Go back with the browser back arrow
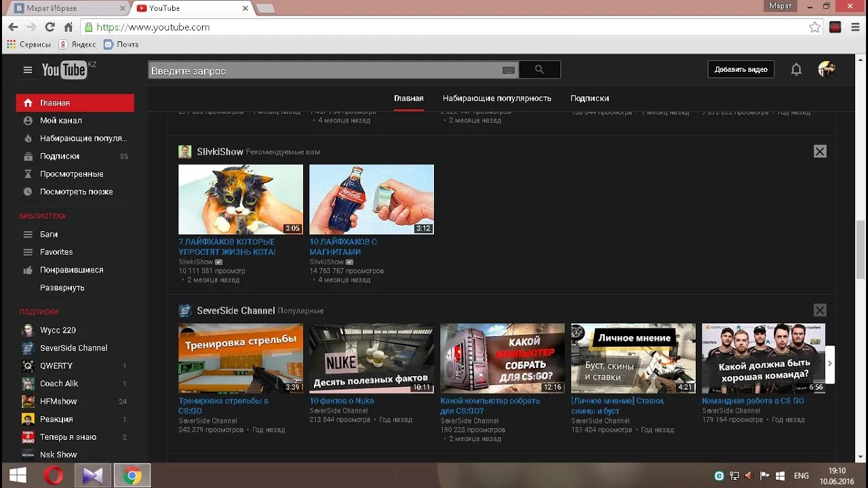The width and height of the screenshot is (868, 488). coord(13,27)
